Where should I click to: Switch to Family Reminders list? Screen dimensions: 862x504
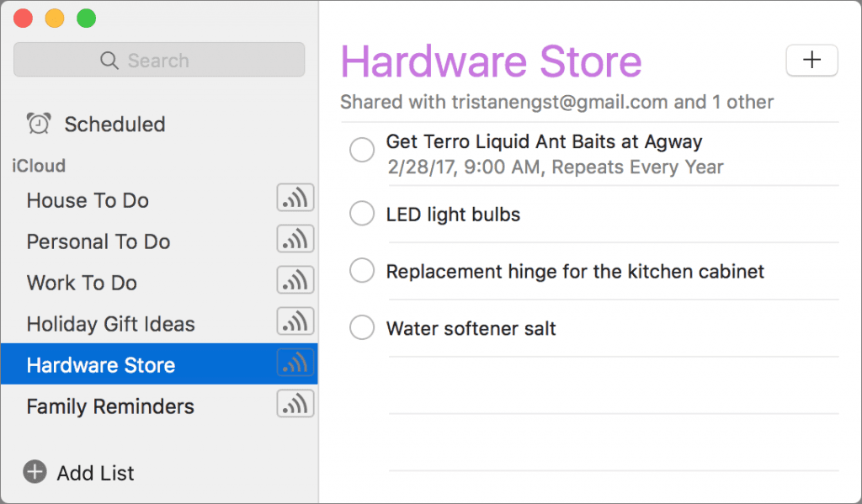point(110,406)
